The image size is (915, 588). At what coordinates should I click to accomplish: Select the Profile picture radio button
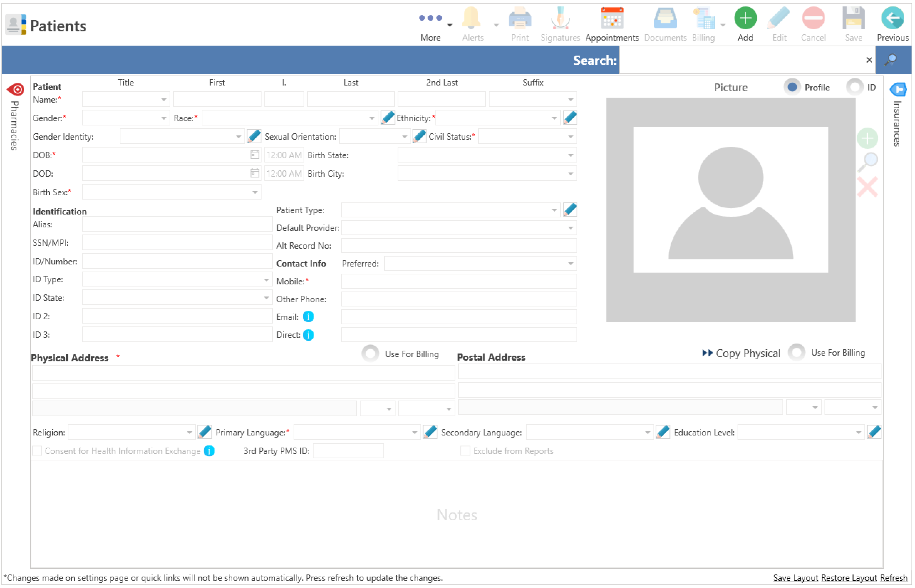click(x=792, y=87)
